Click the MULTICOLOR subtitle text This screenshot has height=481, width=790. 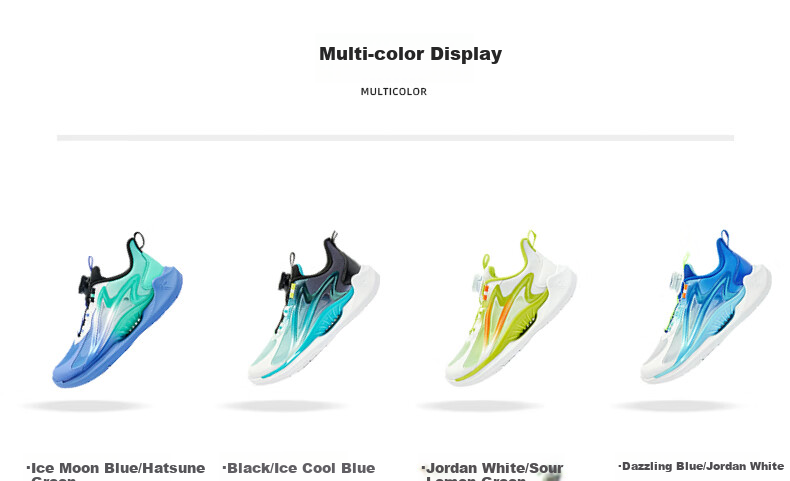393,92
